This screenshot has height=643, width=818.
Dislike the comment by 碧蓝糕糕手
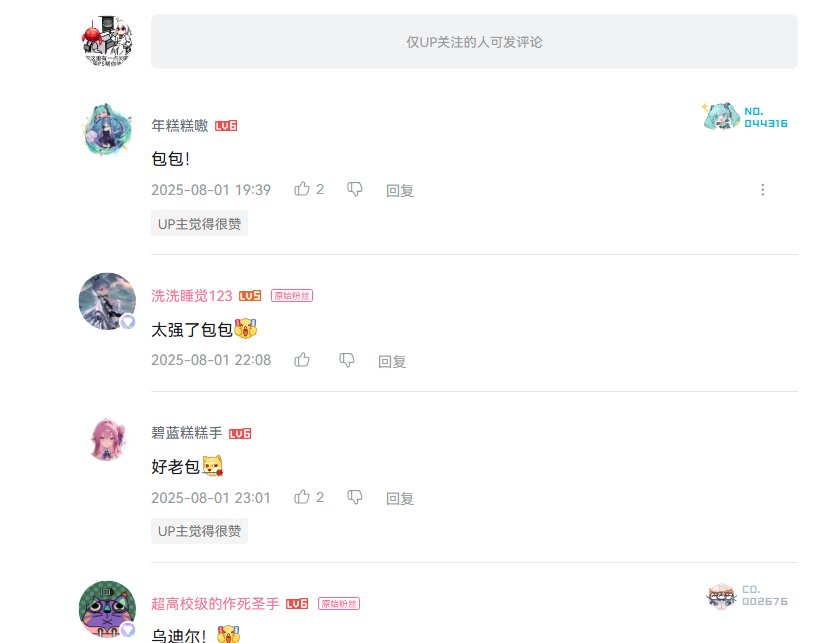(x=355, y=496)
